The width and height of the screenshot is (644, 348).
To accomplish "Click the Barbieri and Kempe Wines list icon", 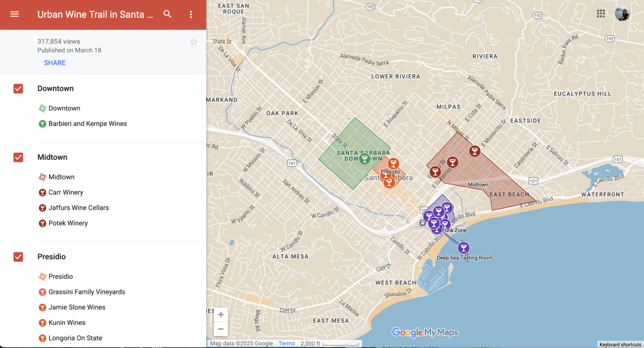I will [42, 124].
